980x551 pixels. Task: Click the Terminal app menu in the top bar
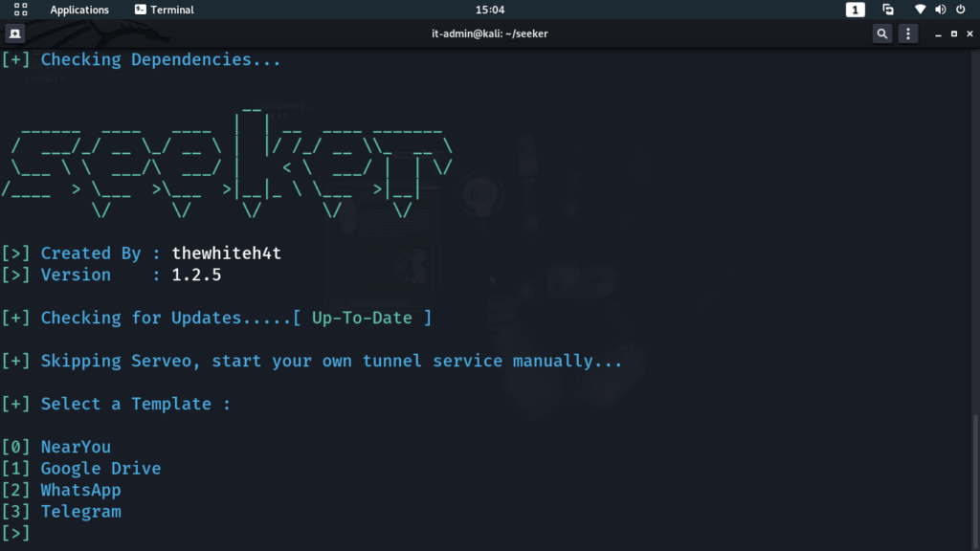pyautogui.click(x=165, y=10)
